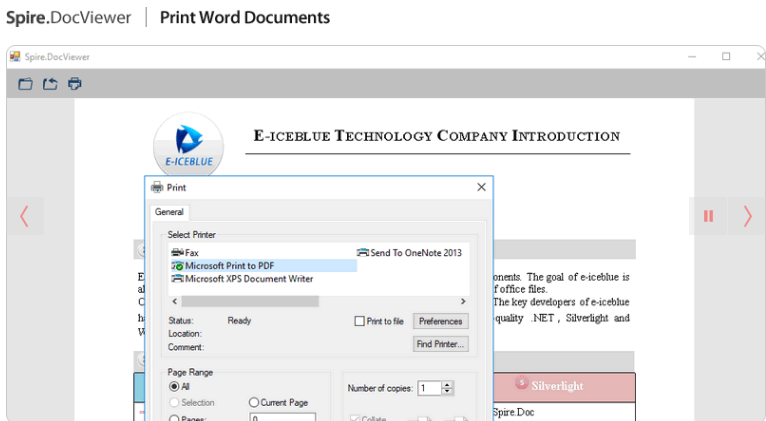Click the Find Printer button
The image size is (766, 421).
(440, 344)
